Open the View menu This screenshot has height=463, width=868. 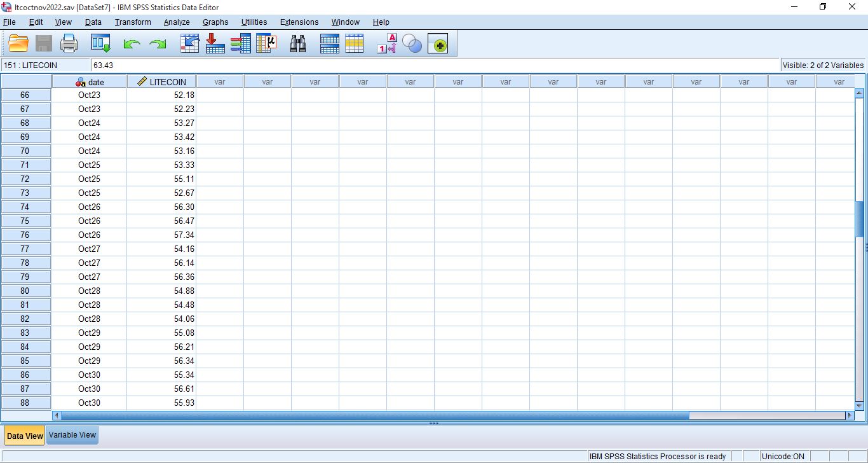coord(64,22)
